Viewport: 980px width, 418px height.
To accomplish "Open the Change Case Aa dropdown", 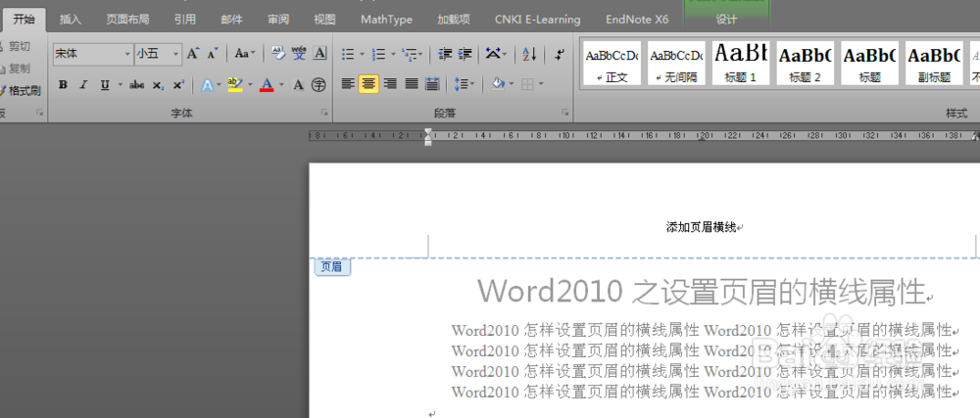I will pyautogui.click(x=245, y=54).
